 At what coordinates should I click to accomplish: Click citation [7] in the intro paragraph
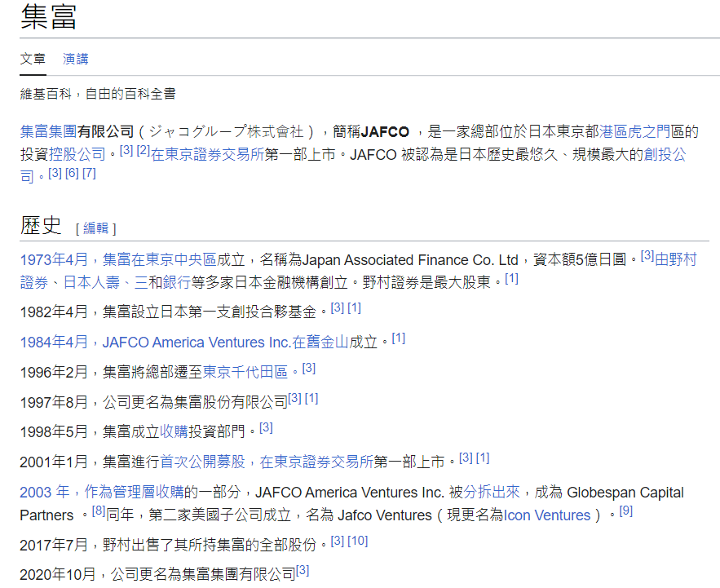(89, 173)
